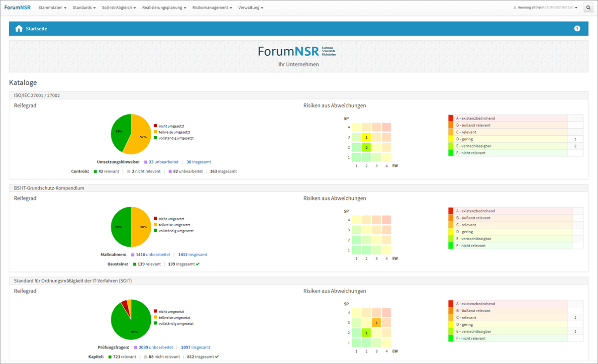Click the green checkmark next to 139 insgesamt

tap(198, 264)
